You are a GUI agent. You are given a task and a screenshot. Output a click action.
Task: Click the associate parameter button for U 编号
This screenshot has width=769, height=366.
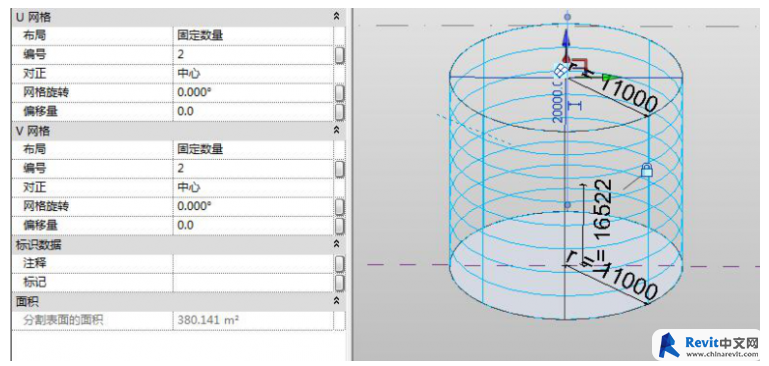click(339, 55)
